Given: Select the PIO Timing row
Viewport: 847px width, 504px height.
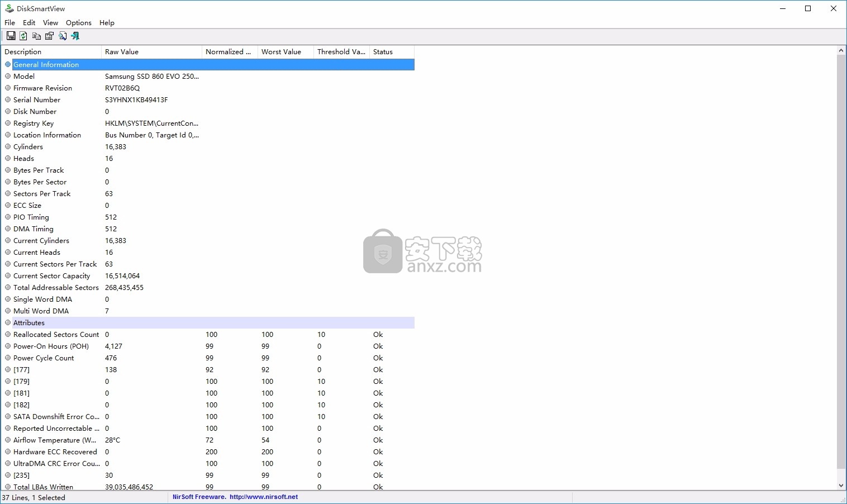Looking at the screenshot, I should click(x=208, y=217).
